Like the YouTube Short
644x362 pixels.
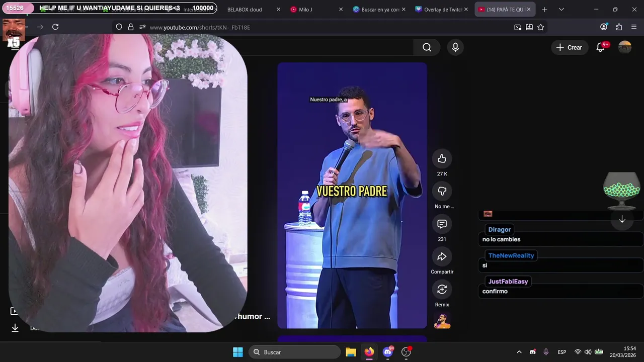click(442, 159)
